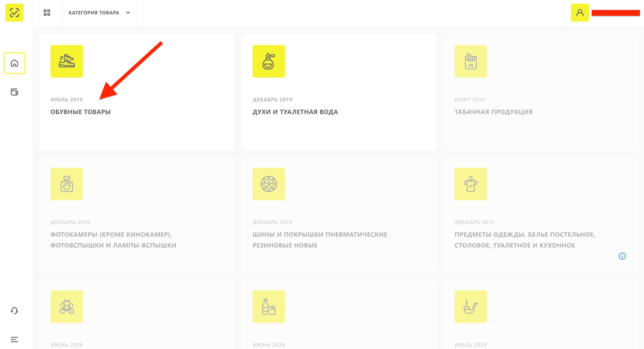Click ИЮНЬ 2020 date on bicycle card
Image resolution: width=644 pixels, height=349 pixels.
[67, 345]
